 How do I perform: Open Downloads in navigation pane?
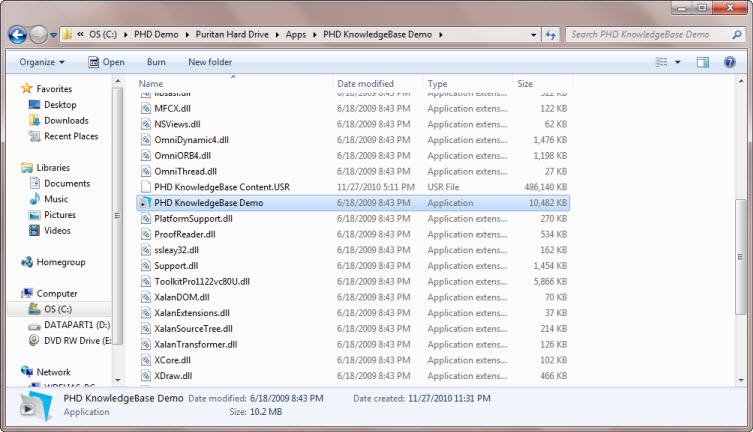66,120
